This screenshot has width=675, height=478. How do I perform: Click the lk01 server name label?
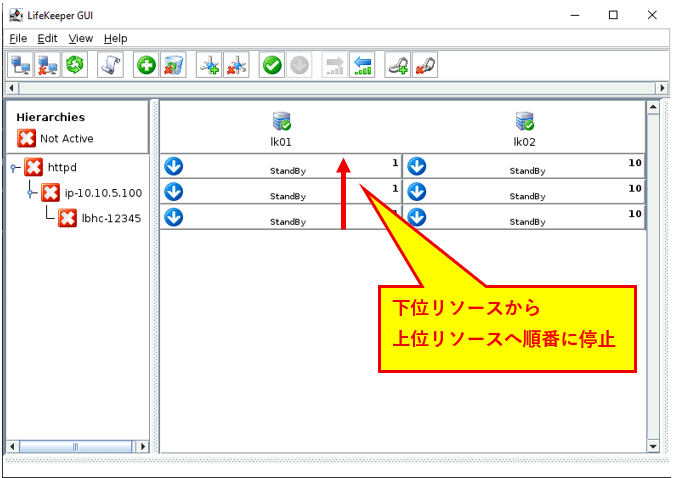281,142
